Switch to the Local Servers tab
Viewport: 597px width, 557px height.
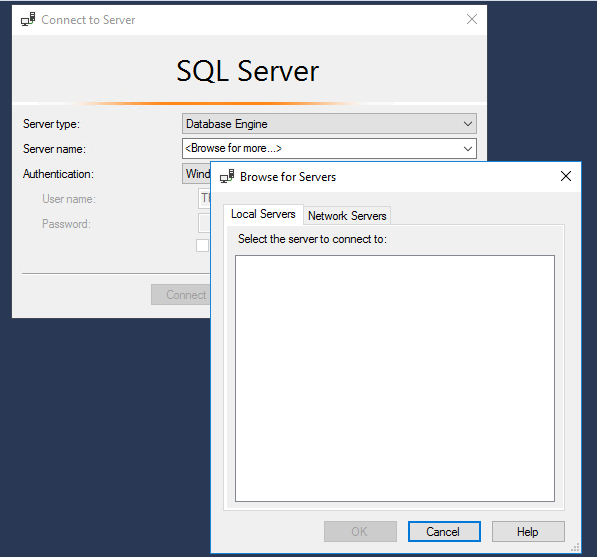[263, 214]
